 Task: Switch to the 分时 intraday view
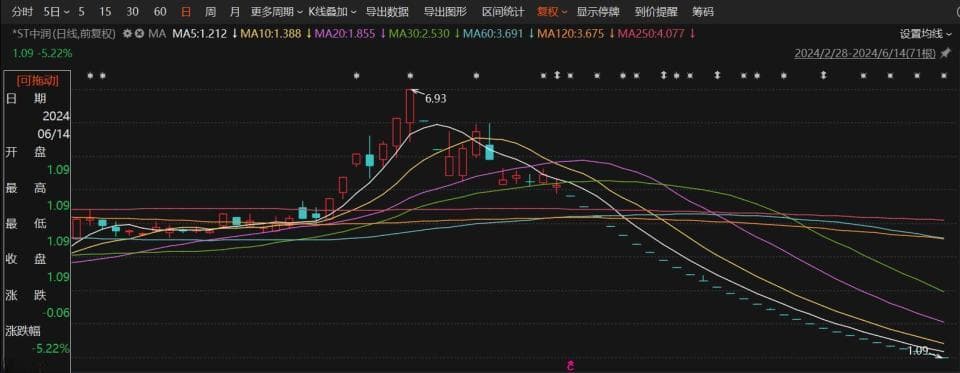22,12
